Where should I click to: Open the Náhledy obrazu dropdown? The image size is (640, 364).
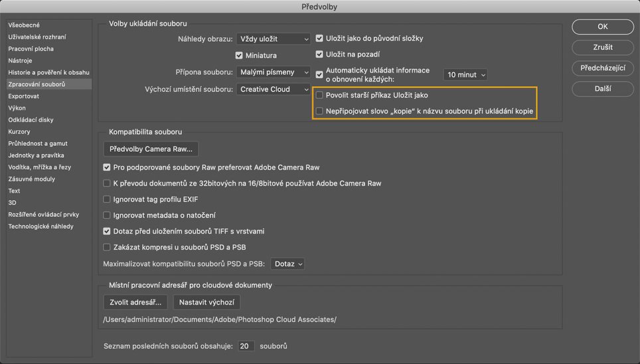[x=273, y=39]
